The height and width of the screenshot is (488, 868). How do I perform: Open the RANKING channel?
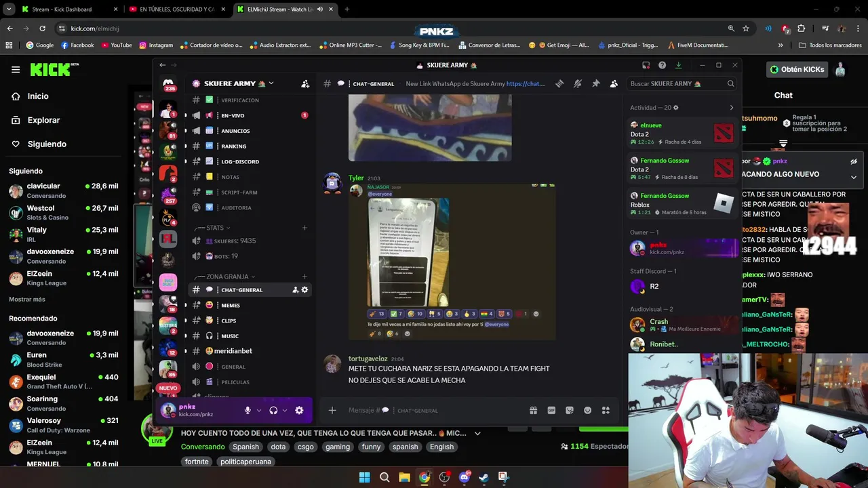point(250,146)
